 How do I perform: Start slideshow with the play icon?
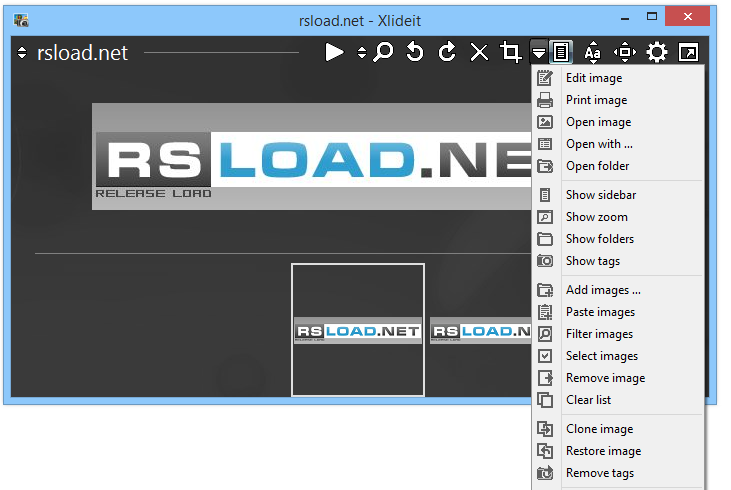pos(334,52)
